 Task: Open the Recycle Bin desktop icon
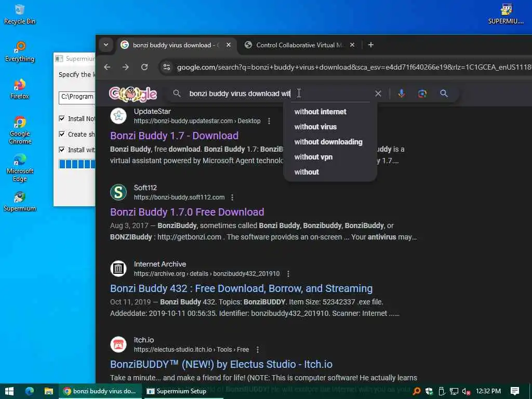point(20,15)
